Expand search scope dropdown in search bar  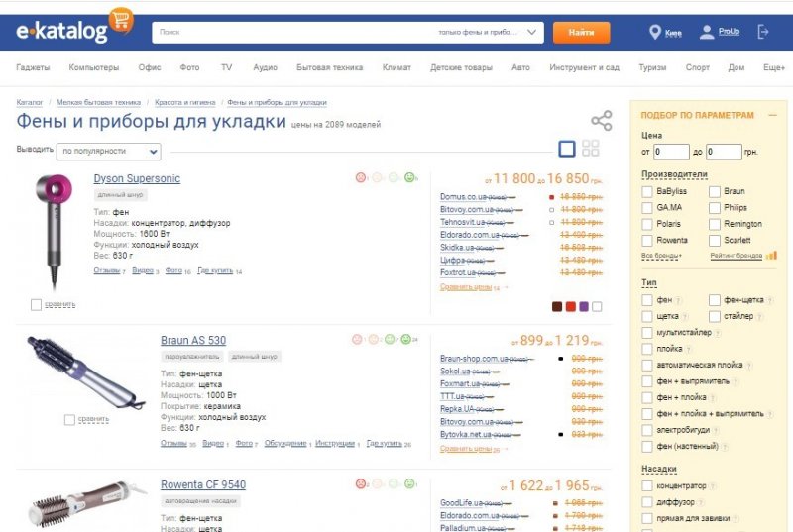point(531,32)
